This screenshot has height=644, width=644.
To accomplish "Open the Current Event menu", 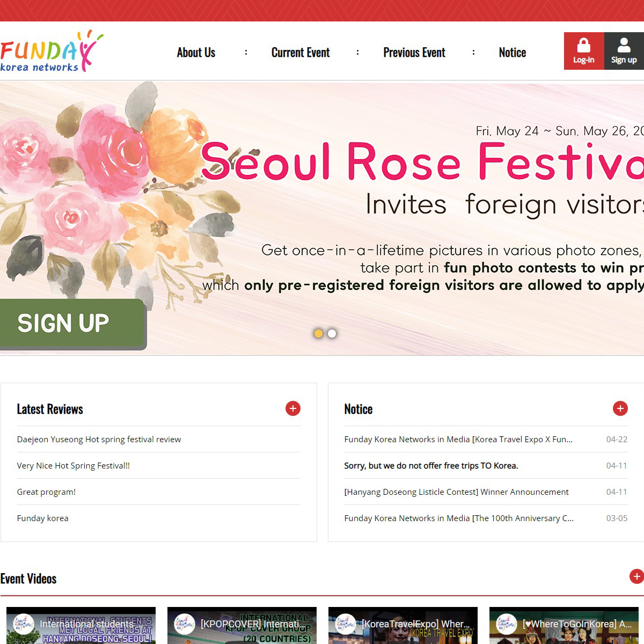I will tap(301, 53).
